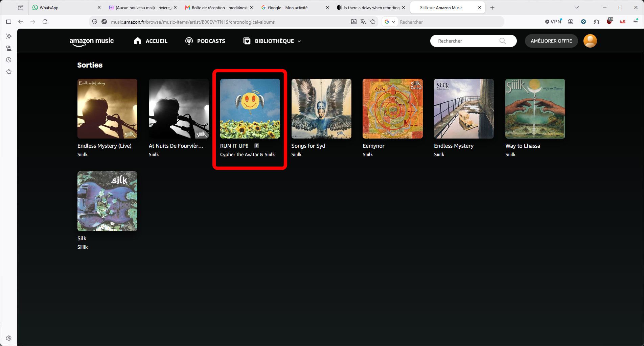Open the Firefox account icon

(x=571, y=22)
